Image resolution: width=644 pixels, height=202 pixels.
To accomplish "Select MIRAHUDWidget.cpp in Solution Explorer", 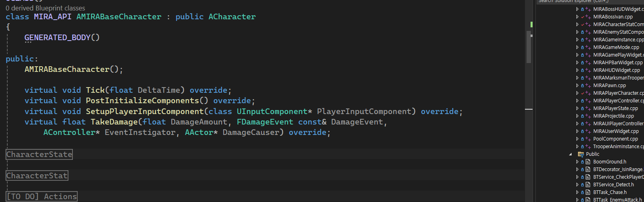I will (x=616, y=70).
